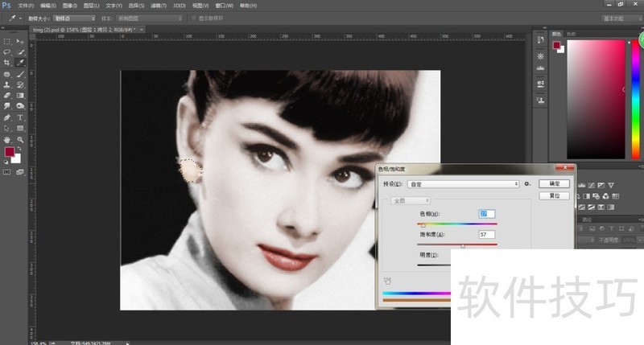Image resolution: width=644 pixels, height=345 pixels.
Task: Select the Lasso tool
Action: (x=7, y=52)
